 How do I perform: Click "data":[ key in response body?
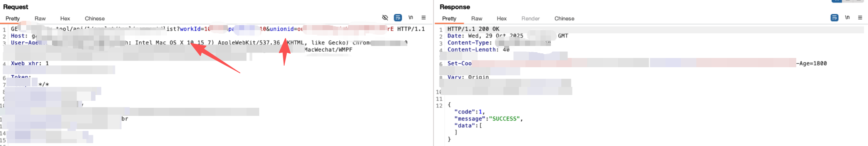click(468, 126)
